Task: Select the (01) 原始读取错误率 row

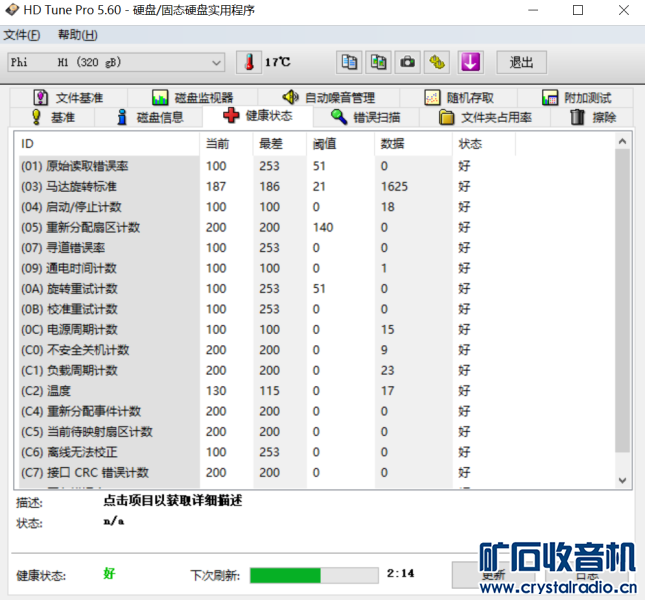Action: tap(316, 166)
